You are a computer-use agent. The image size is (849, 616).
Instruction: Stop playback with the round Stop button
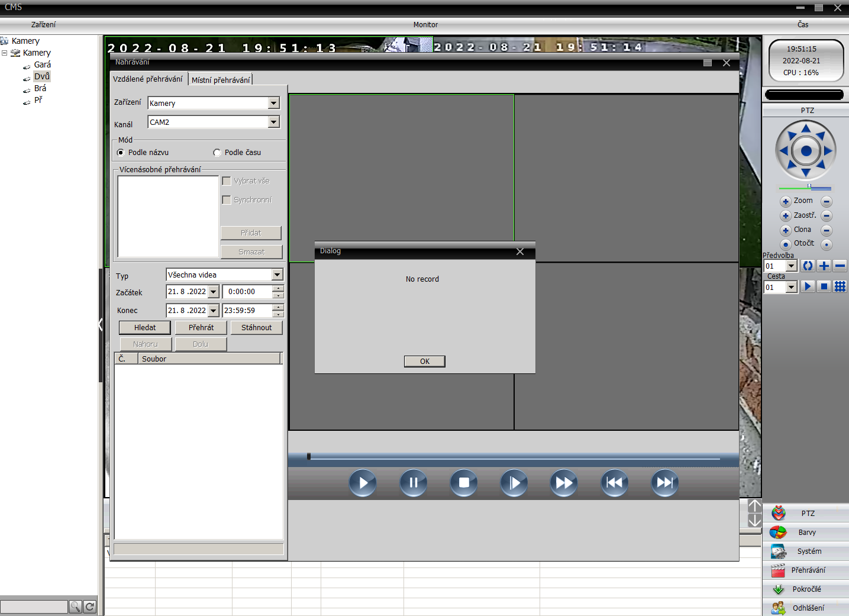(464, 483)
